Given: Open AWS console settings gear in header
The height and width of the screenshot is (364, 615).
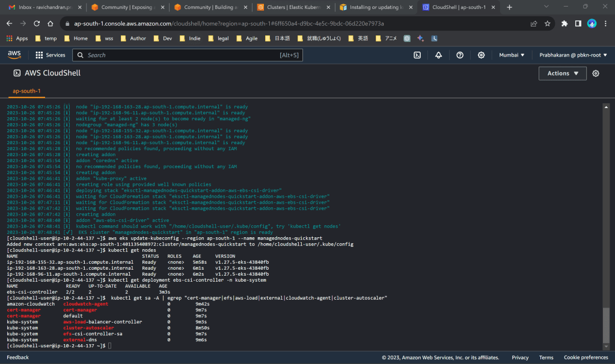Looking at the screenshot, I should coord(482,55).
